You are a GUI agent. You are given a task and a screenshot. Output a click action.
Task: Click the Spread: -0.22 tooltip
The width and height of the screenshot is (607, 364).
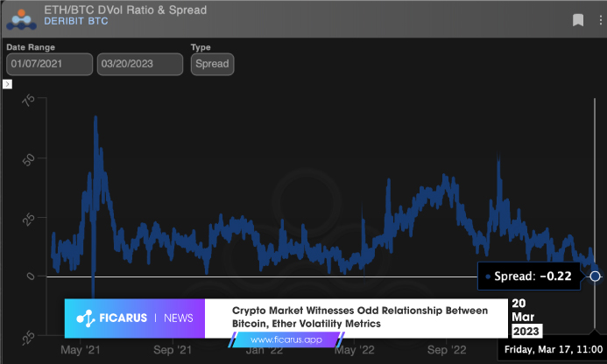[529, 276]
